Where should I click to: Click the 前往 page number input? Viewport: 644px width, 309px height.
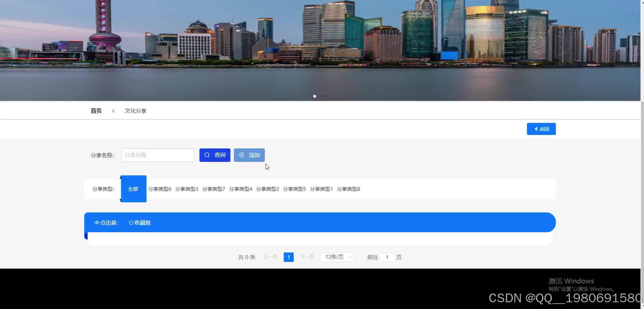pos(387,257)
